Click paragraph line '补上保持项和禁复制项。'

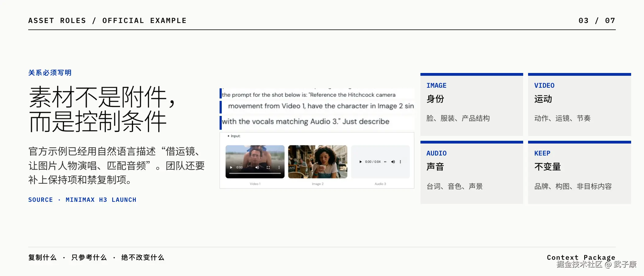point(80,180)
